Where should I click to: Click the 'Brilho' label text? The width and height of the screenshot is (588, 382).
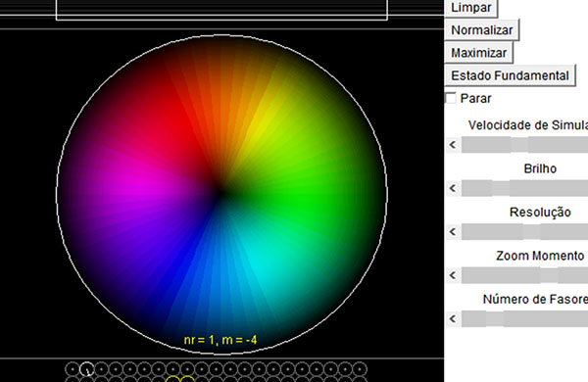(540, 168)
